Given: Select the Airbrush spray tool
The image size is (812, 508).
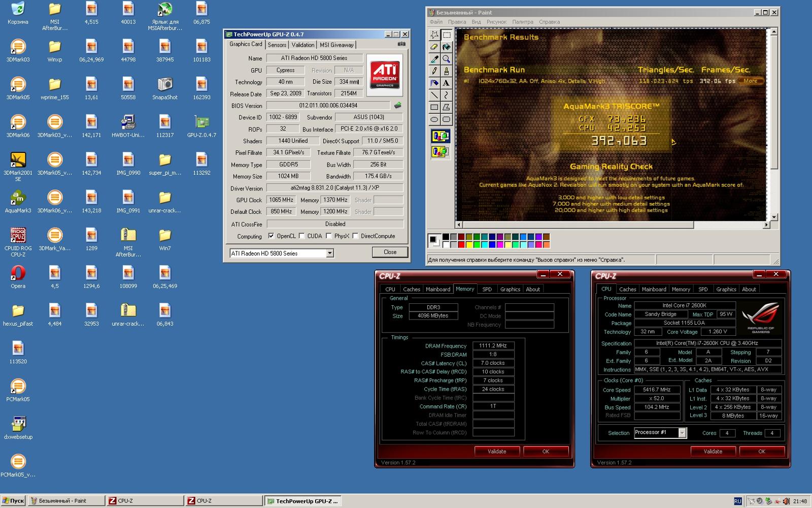Looking at the screenshot, I should pos(434,83).
